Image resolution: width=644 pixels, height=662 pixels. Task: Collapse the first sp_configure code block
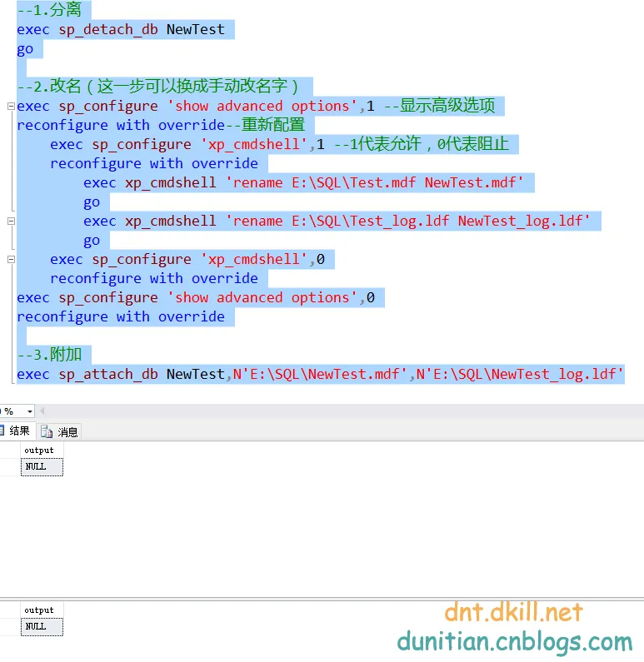12,107
